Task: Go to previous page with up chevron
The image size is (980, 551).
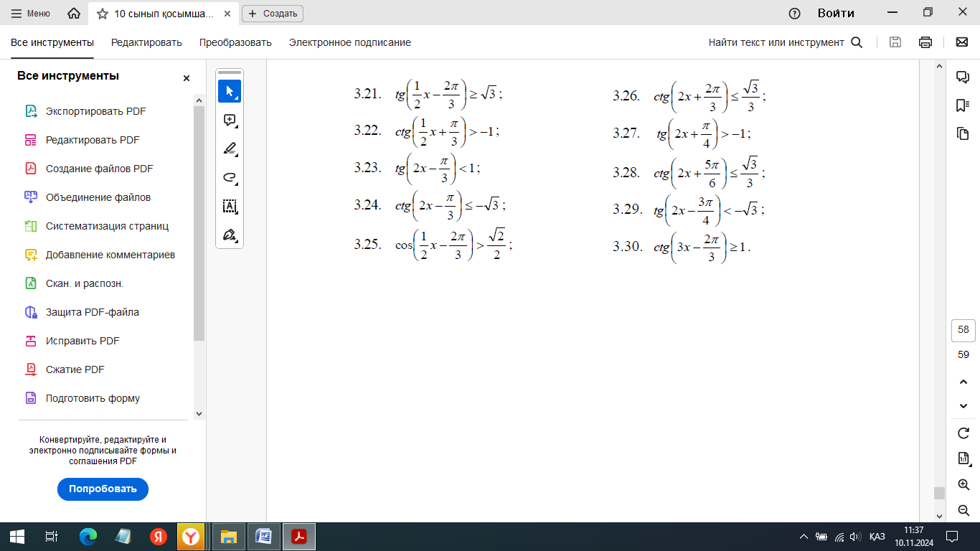Action: [x=963, y=381]
